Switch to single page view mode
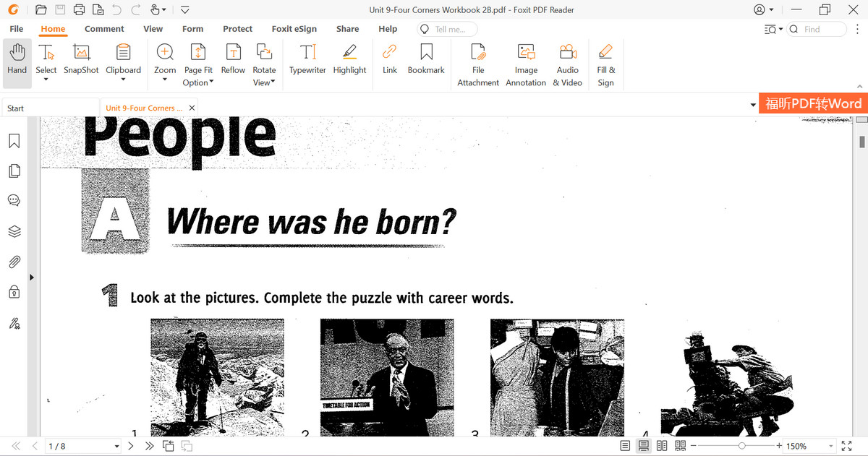The height and width of the screenshot is (456, 868). point(625,446)
